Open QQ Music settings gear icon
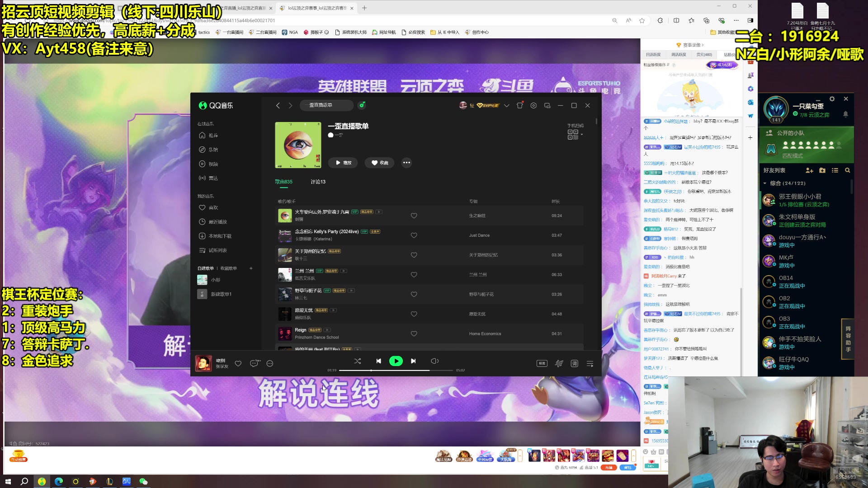 click(x=533, y=105)
